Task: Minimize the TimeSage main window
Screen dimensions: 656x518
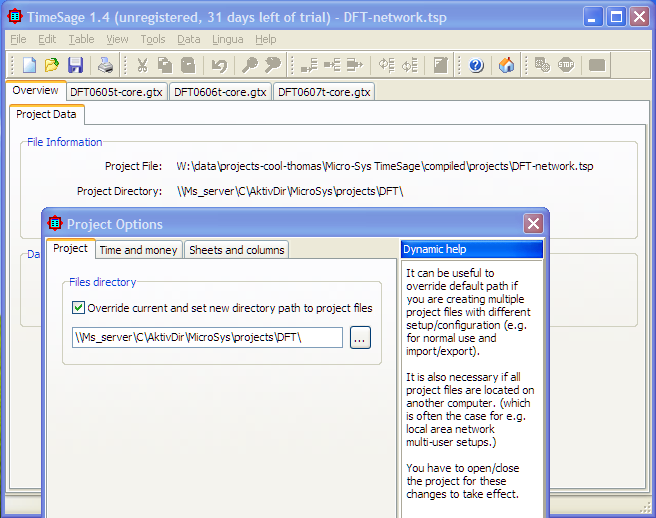Action: coord(593,17)
